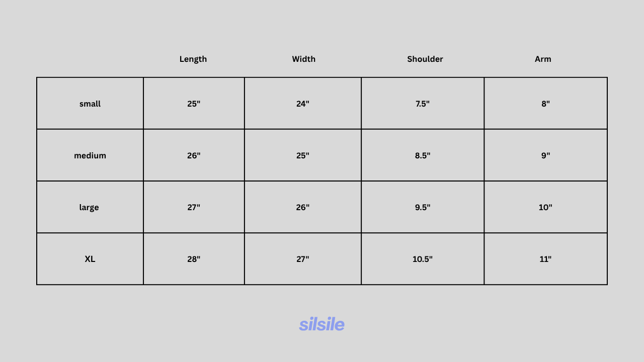Click the small shoulder cell 7.5"

(x=423, y=104)
